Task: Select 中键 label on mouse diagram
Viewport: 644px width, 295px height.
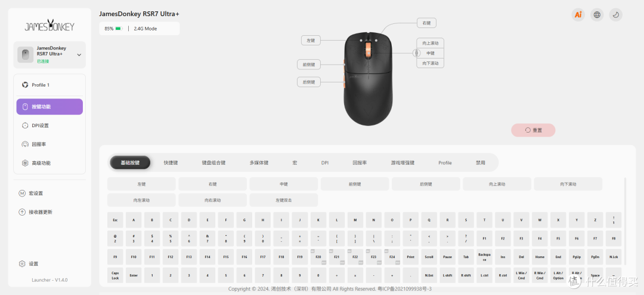Action: 431,53
